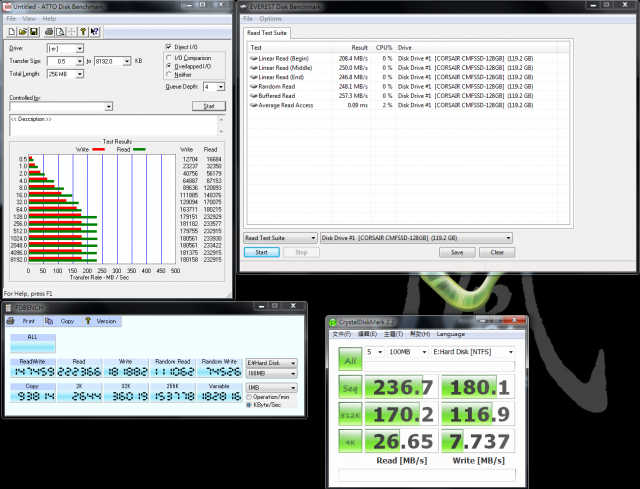The height and width of the screenshot is (489, 640).
Task: Open the 1MB dropdown in FDBENCH
Action: point(271,387)
